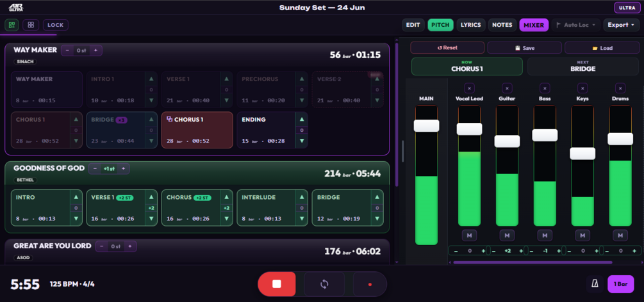Viewport: 644px width, 302px height.
Task: Click the mixer horizontal scrollbar
Action: [533, 262]
